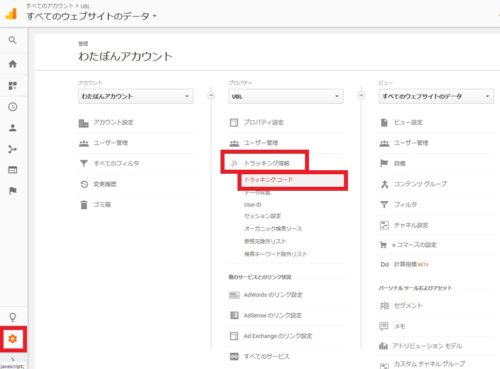The width and height of the screenshot is (500, 369).
Task: Click the AdSense のリンク設定 icon
Action: coord(234,315)
